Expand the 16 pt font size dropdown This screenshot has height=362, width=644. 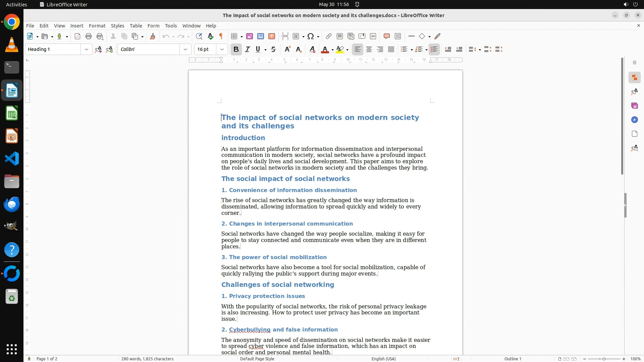pyautogui.click(x=222, y=50)
